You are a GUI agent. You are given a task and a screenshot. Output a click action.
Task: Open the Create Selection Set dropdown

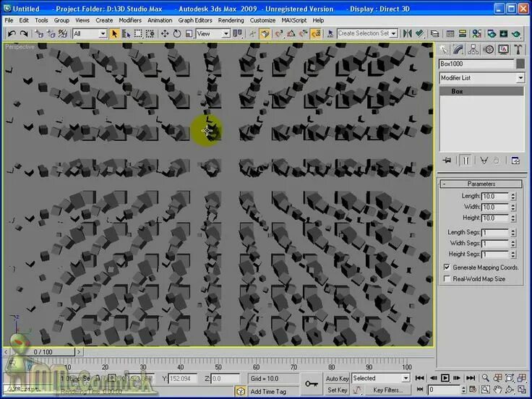tap(367, 33)
